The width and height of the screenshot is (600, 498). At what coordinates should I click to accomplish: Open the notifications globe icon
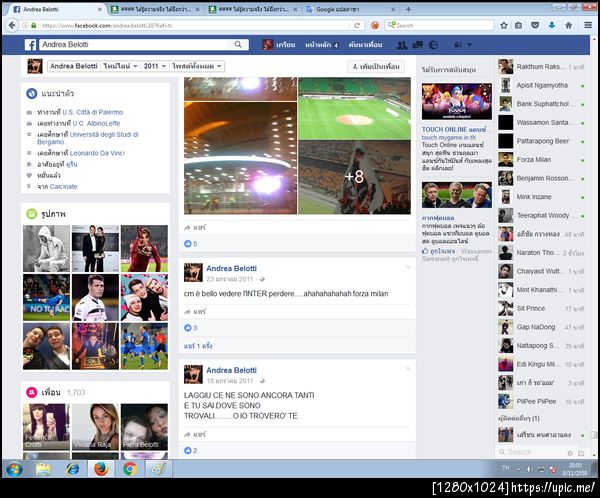point(433,45)
